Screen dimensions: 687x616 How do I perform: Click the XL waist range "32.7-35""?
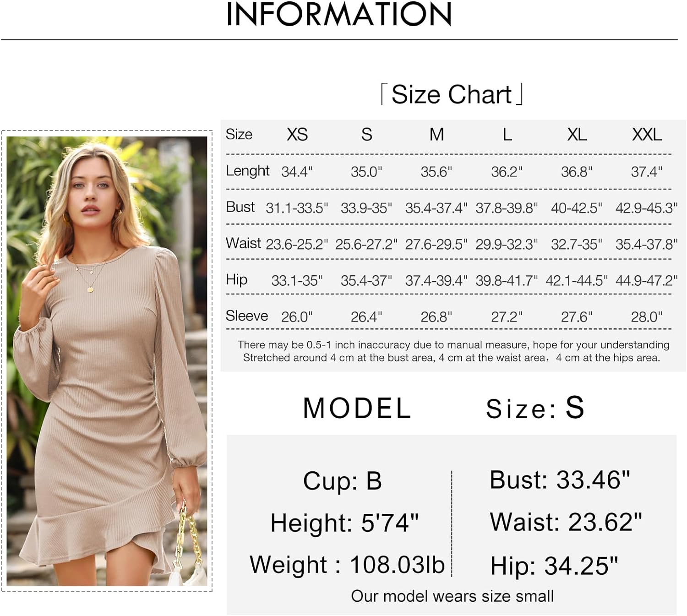click(x=577, y=244)
